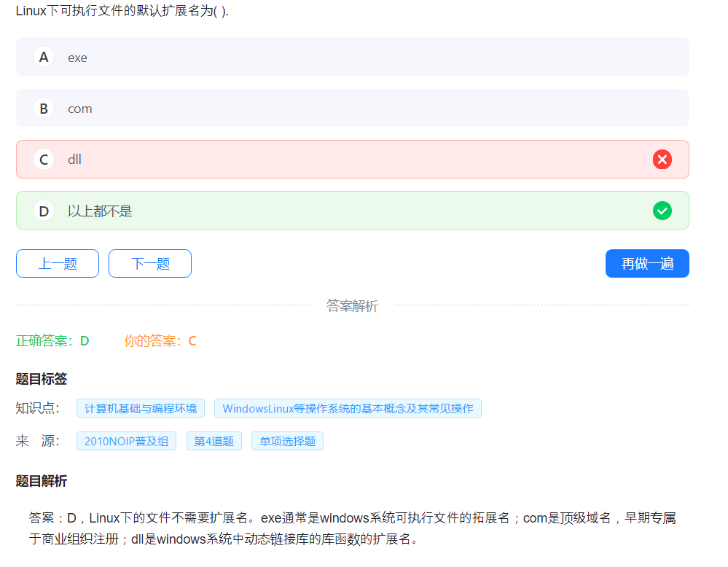The image size is (728, 567).
Task: Go to previous question 上一题
Action: 58,263
